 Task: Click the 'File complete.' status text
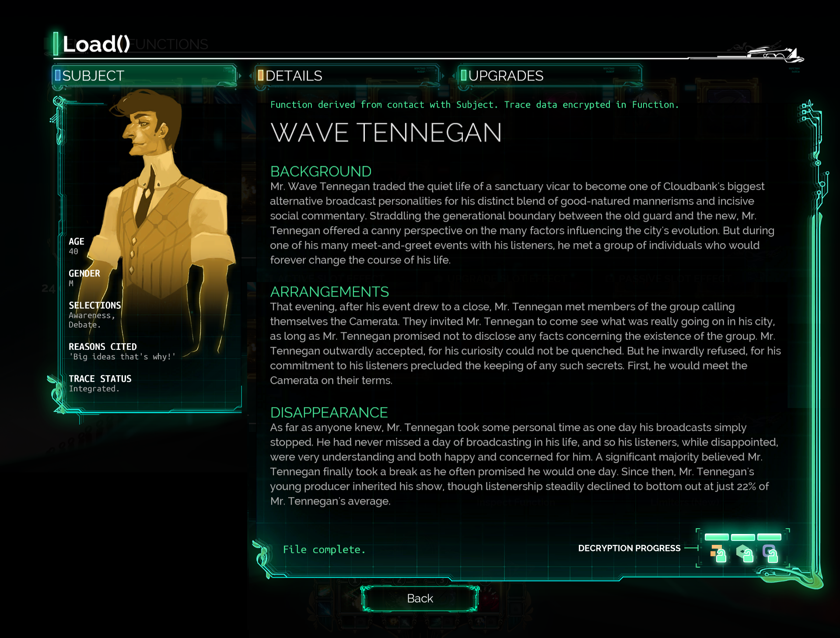coord(324,550)
